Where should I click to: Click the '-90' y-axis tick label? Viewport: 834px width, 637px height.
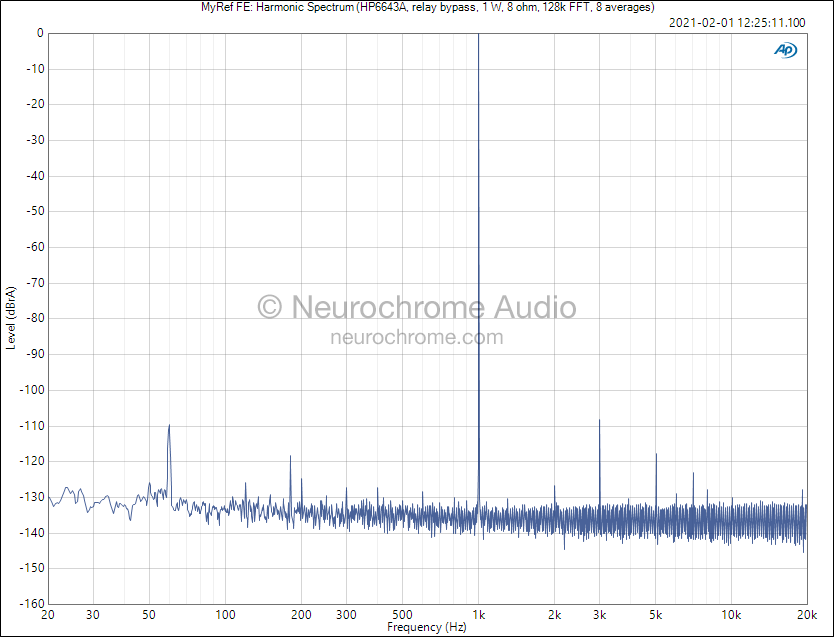click(x=36, y=354)
